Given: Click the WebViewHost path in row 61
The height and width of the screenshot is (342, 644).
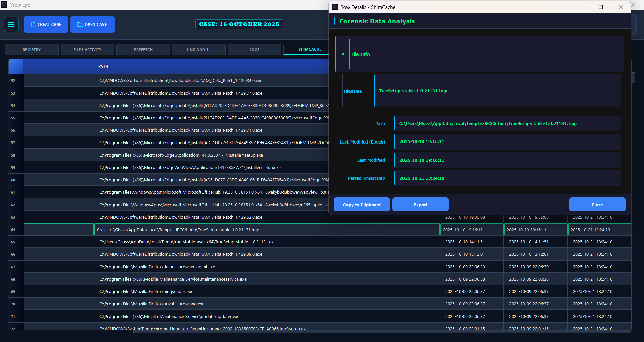Looking at the screenshot, I should tap(211, 192).
